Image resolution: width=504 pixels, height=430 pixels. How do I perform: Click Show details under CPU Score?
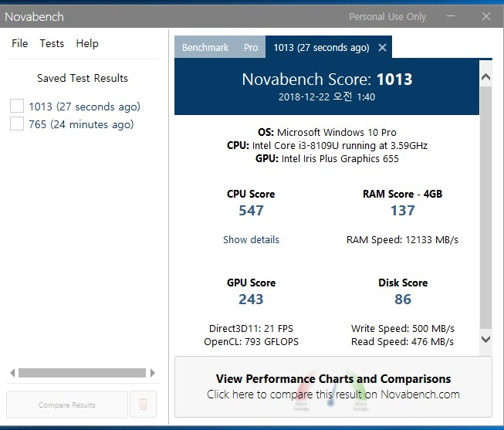(251, 239)
